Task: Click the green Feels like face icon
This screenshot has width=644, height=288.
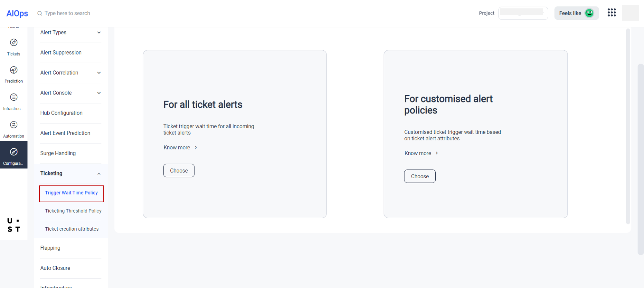Action: click(x=589, y=13)
